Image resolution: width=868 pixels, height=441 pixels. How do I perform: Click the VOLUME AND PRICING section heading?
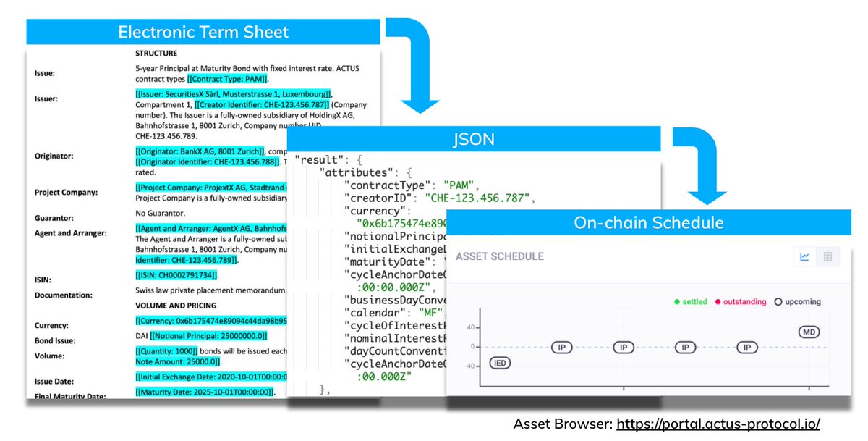tap(176, 306)
